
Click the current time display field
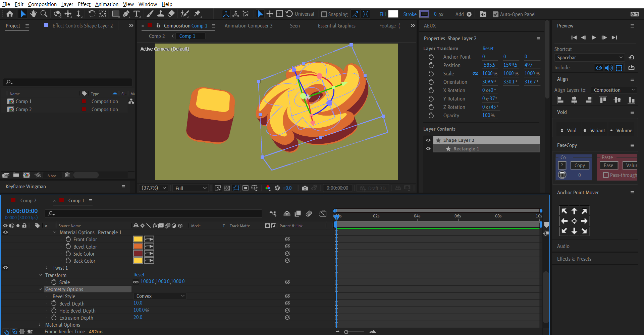tap(22, 211)
